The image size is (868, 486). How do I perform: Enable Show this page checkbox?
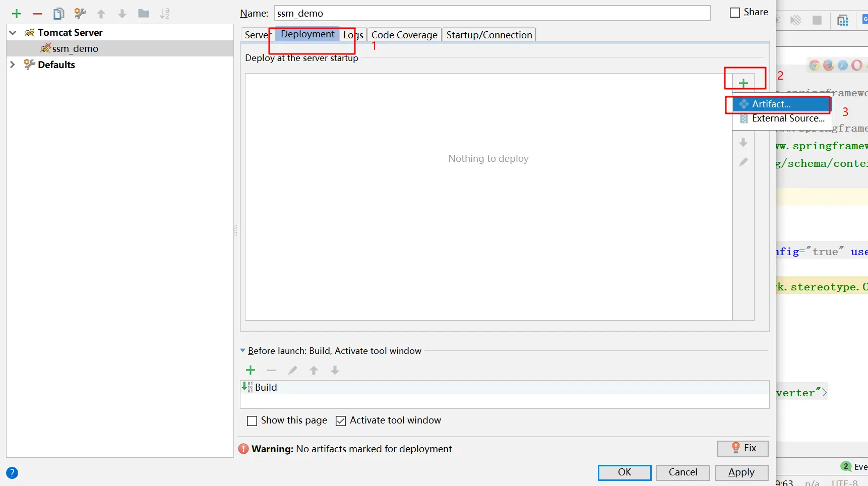click(x=252, y=421)
